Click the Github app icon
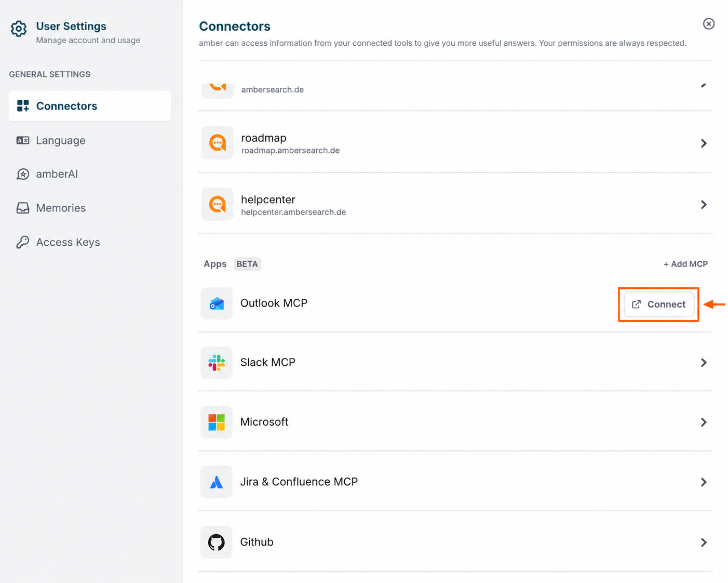Viewport: 728px width, 583px height. tap(217, 542)
